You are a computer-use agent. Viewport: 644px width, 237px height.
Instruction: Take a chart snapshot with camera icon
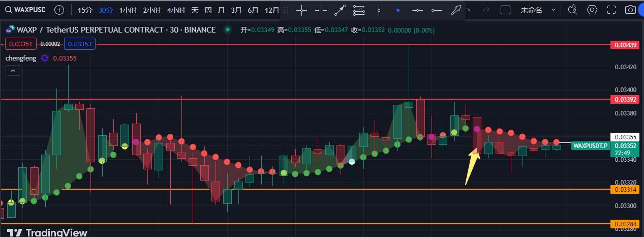(631, 10)
